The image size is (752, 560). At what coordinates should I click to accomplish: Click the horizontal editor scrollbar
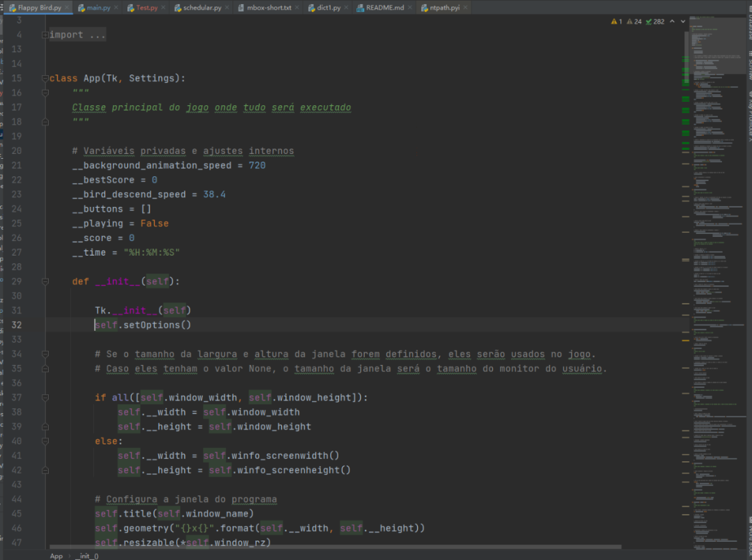335,547
